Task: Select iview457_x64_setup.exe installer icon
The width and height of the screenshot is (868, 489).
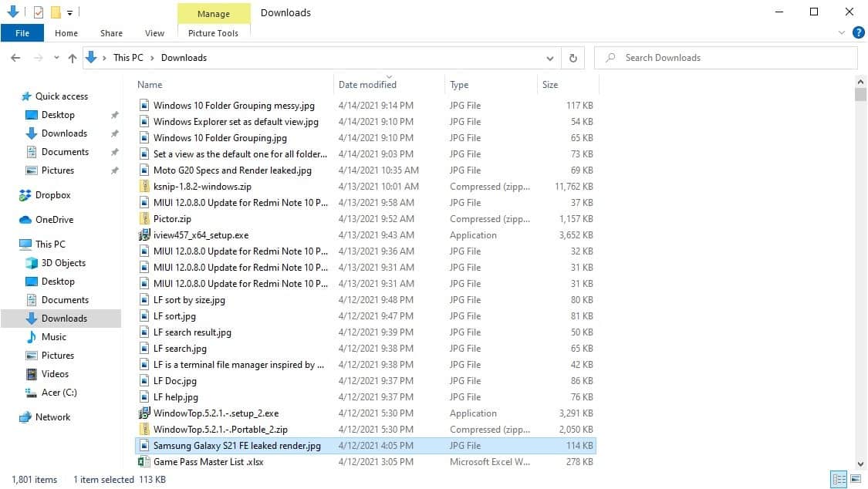Action: (144, 235)
